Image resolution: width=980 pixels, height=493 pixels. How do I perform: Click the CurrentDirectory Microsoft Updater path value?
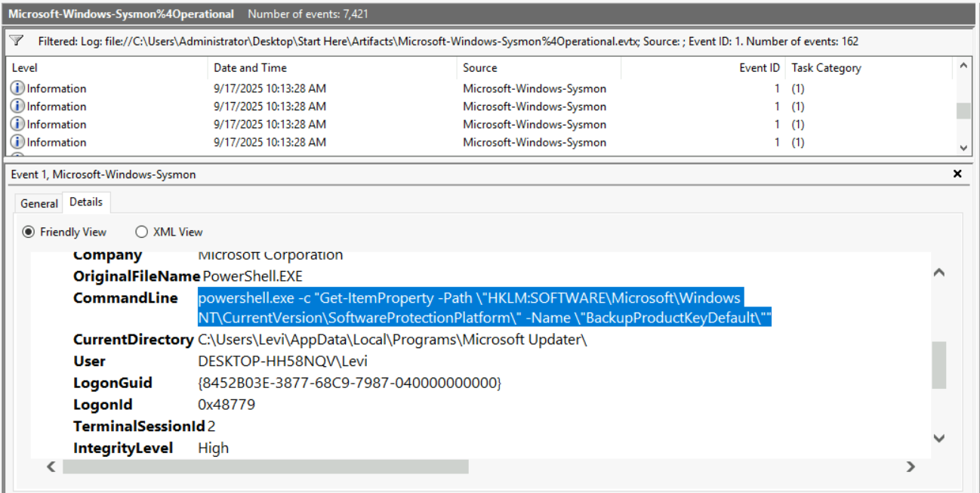point(393,340)
